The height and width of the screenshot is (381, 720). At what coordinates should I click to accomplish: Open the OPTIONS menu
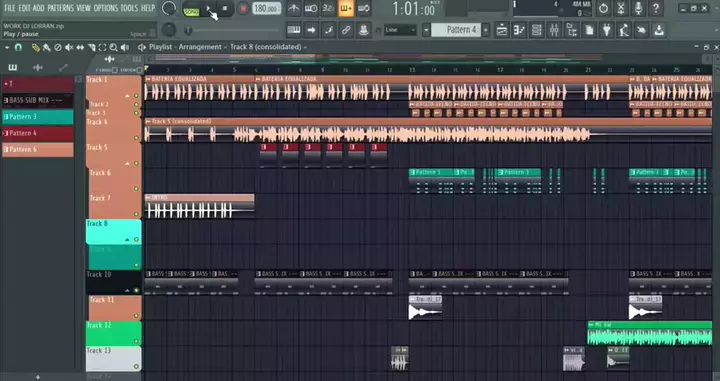coord(106,8)
